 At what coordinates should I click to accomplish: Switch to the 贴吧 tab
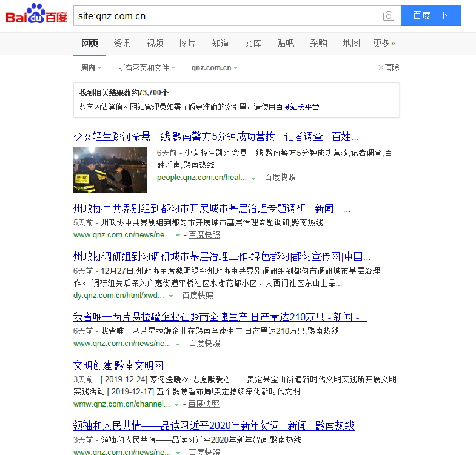point(286,44)
